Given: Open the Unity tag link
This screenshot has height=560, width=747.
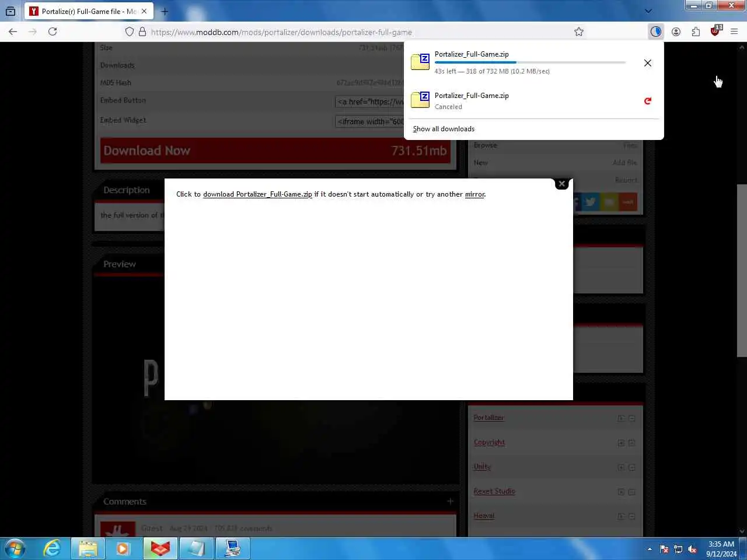Looking at the screenshot, I should pos(482,467).
